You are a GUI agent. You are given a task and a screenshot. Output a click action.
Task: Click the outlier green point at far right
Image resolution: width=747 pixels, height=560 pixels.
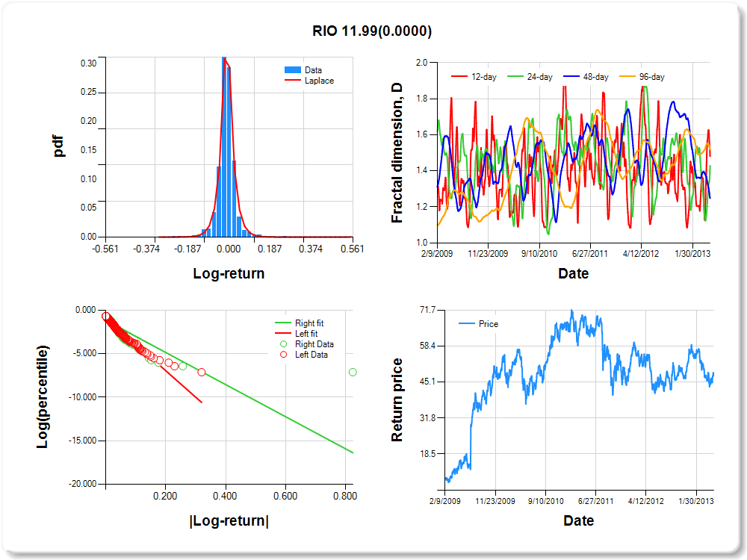click(353, 372)
